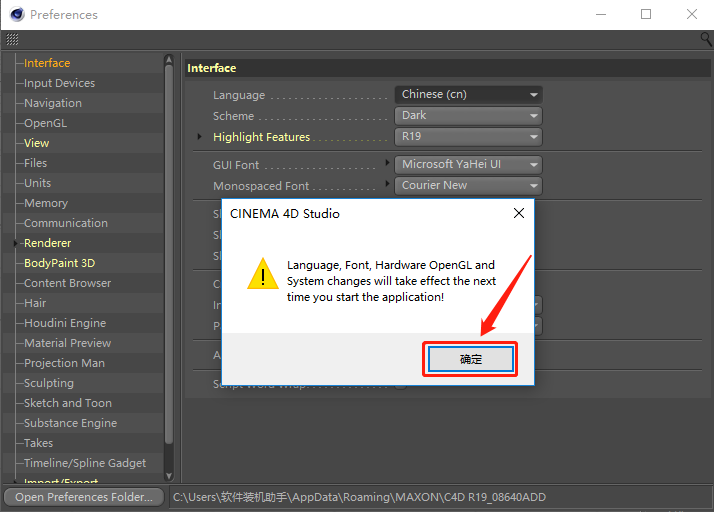Click the preferences folder path text
The height and width of the screenshot is (512, 714).
[x=359, y=497]
